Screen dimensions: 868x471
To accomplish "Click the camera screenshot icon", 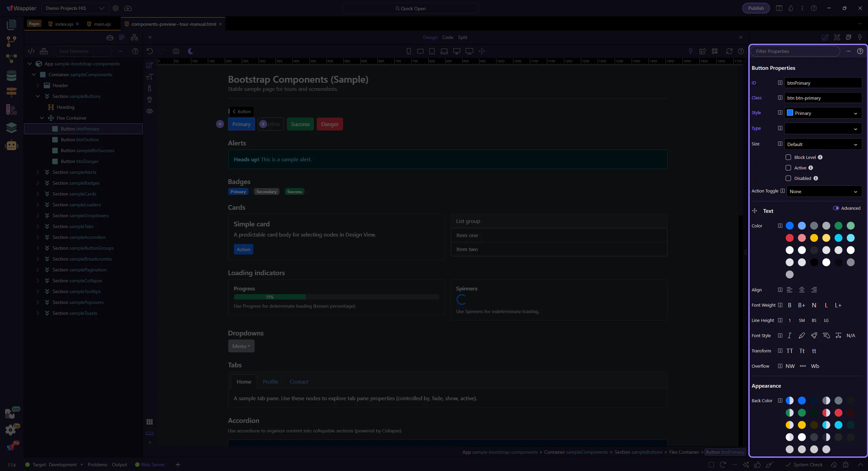I will pos(176,51).
